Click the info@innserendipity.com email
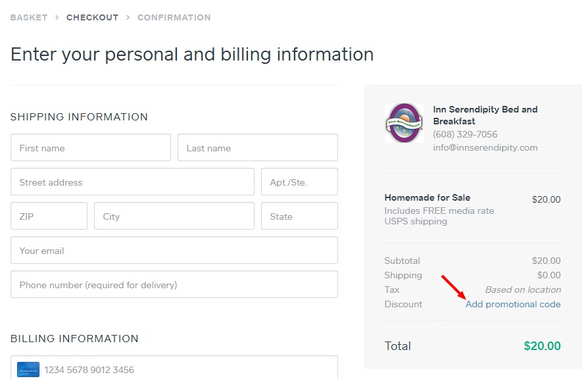 [485, 147]
